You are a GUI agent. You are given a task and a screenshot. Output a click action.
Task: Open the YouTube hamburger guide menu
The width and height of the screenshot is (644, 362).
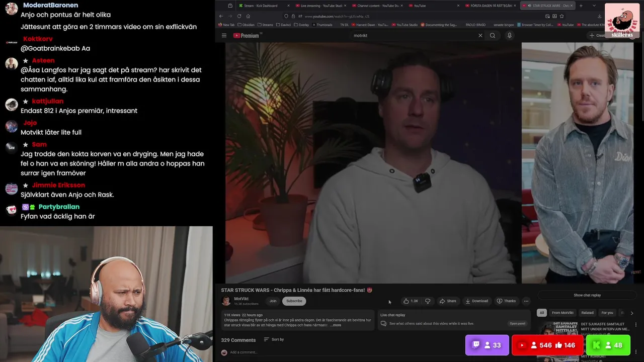224,36
